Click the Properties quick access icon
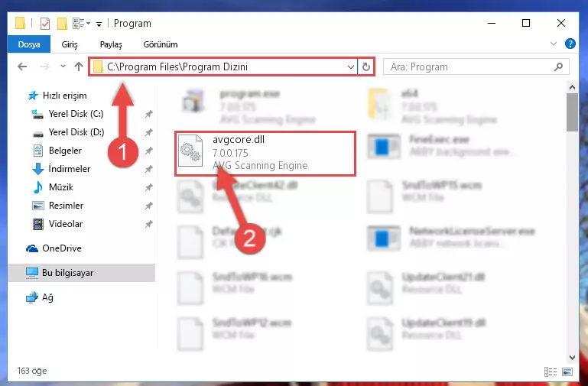Viewport: 588px width, 386px height. click(45, 24)
